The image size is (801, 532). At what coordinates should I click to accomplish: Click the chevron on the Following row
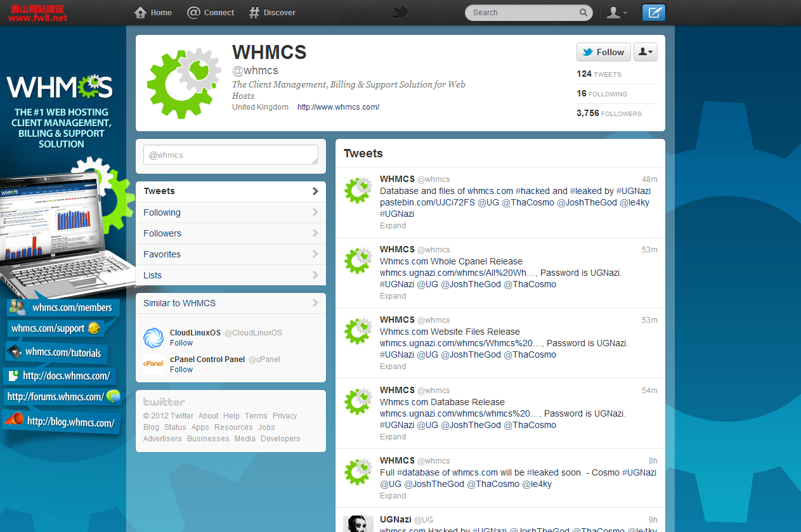[x=315, y=212]
